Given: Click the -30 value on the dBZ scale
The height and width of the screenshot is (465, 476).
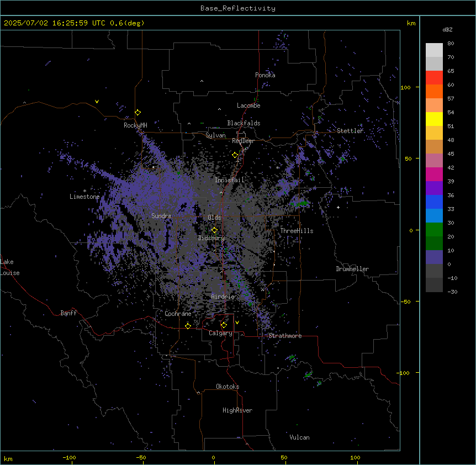Looking at the screenshot, I should tap(452, 292).
